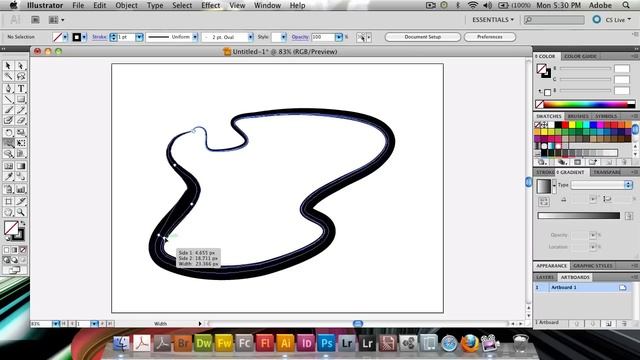The image size is (640, 360).
Task: Open the zoom level dropdown in status bar
Action: (55, 324)
